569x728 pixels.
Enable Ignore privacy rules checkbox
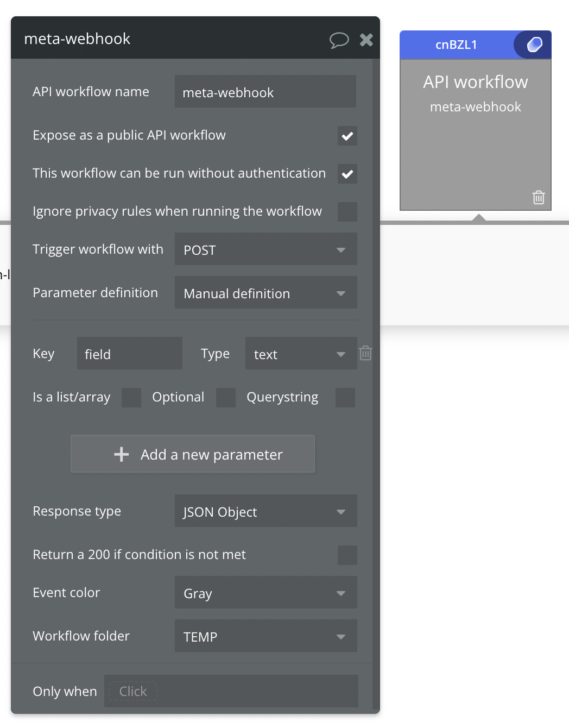(347, 212)
